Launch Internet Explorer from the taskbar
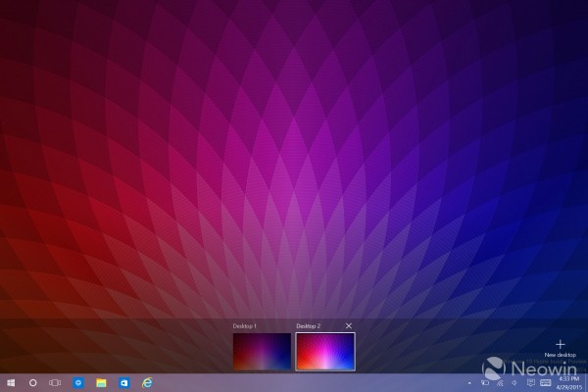 coord(148,381)
